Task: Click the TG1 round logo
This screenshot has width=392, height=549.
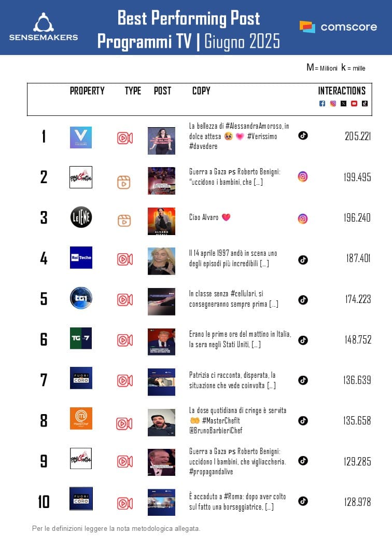Action: coord(81,298)
